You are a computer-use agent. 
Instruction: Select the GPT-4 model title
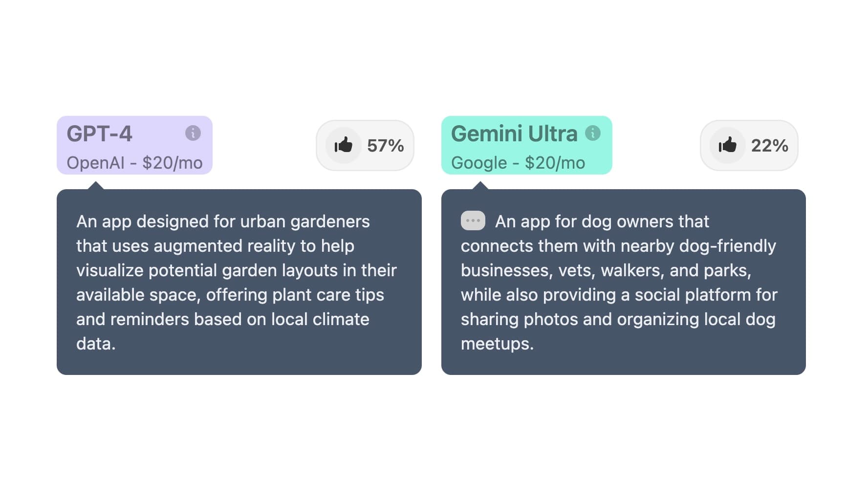99,134
